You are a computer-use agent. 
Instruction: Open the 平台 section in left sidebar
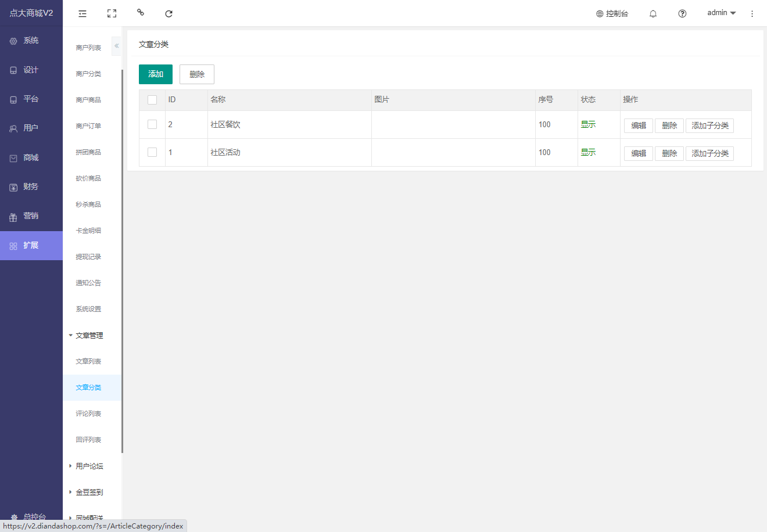31,99
